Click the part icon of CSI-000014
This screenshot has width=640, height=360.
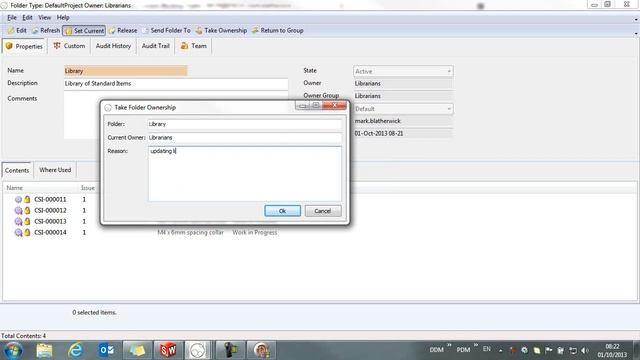(x=18, y=232)
